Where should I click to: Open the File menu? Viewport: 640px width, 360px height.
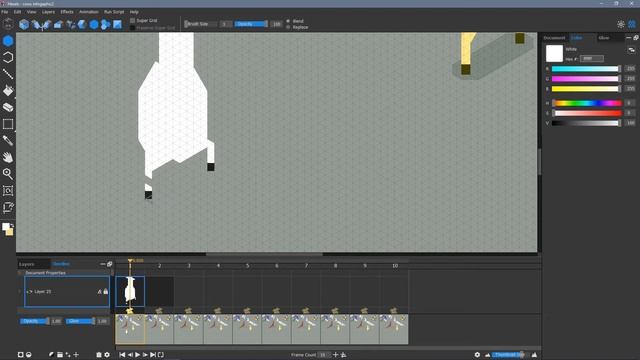[5, 12]
